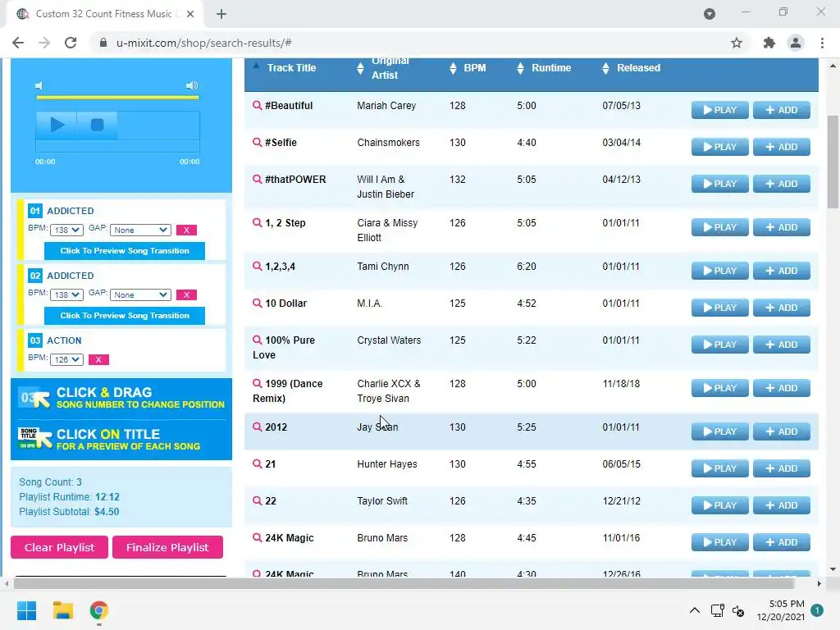Remove song 02 Addicted with X button
This screenshot has height=630, width=840.
(x=186, y=294)
